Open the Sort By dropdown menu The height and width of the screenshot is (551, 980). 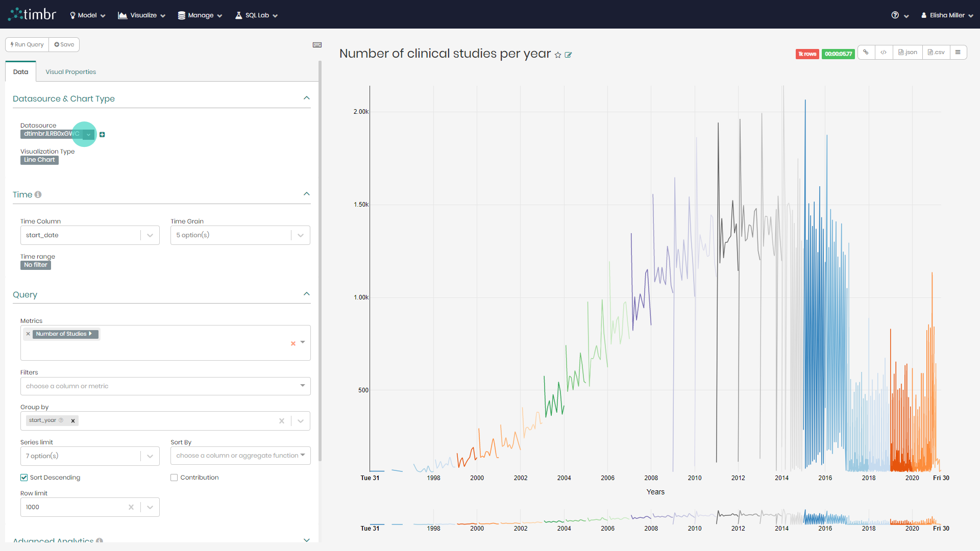[x=239, y=456]
